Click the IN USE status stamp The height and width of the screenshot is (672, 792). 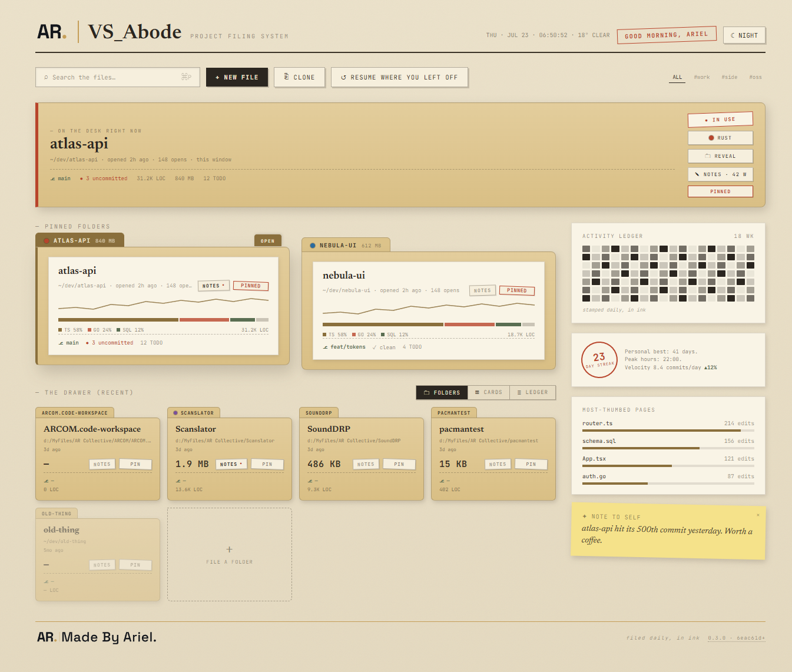[720, 120]
